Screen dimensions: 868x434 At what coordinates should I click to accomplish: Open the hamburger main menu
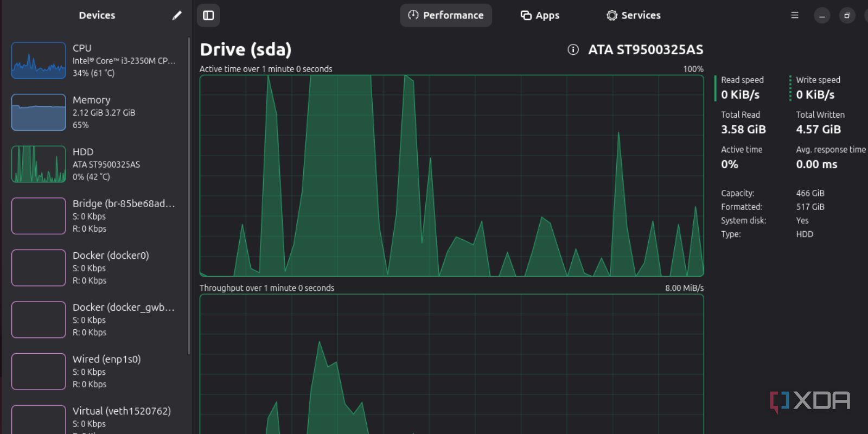pos(795,15)
